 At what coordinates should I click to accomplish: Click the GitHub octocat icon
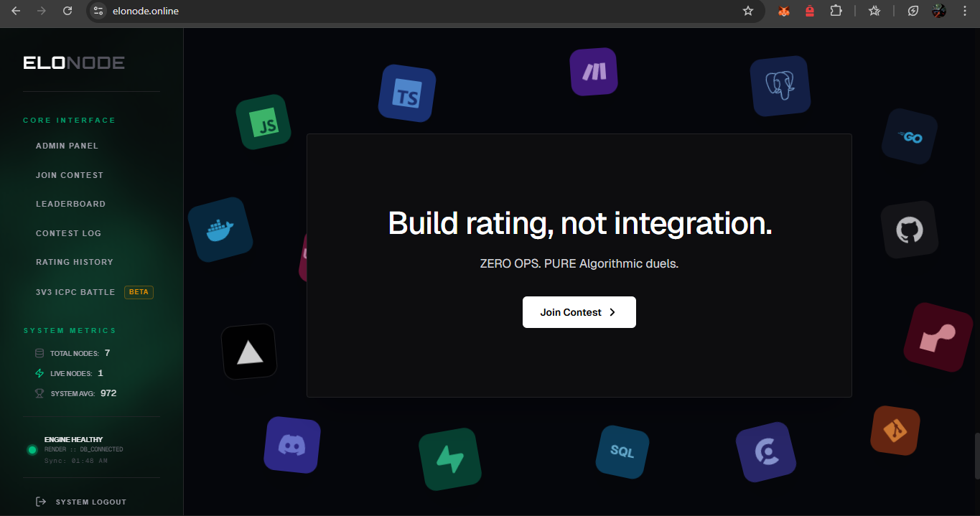coord(910,230)
